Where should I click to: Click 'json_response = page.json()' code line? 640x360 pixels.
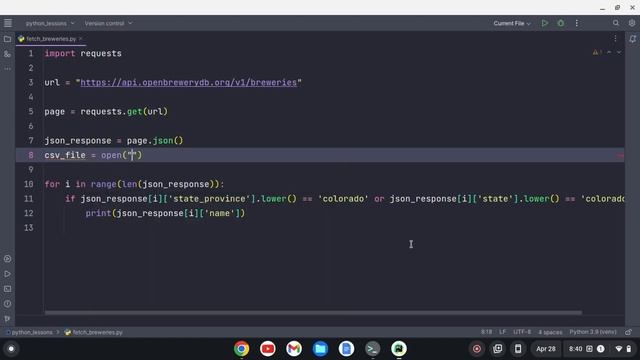click(114, 141)
